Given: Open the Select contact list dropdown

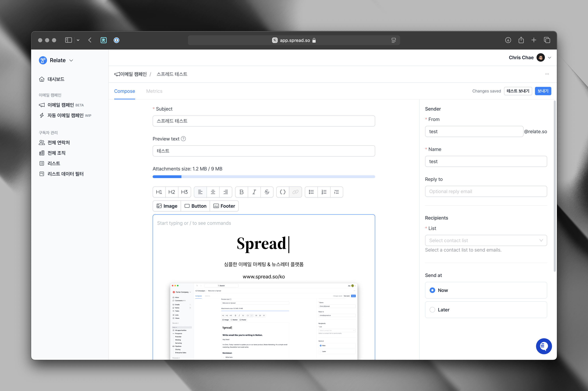Looking at the screenshot, I should (x=486, y=240).
